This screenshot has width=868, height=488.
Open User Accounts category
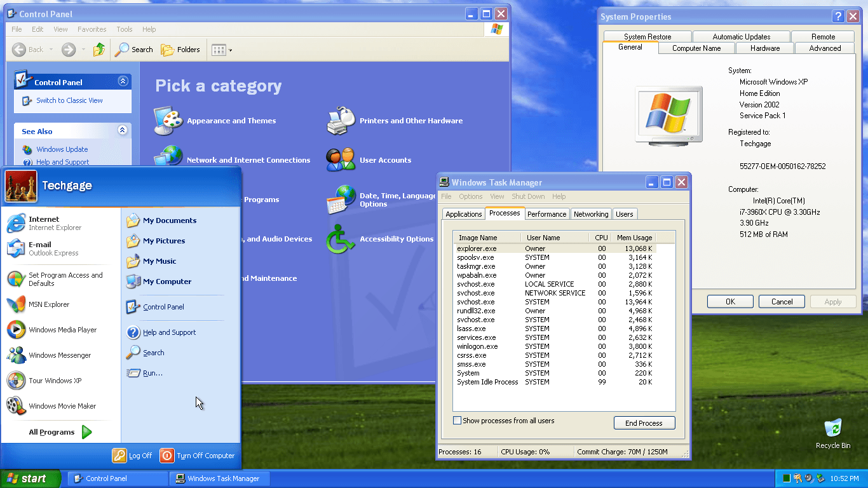tap(369, 160)
